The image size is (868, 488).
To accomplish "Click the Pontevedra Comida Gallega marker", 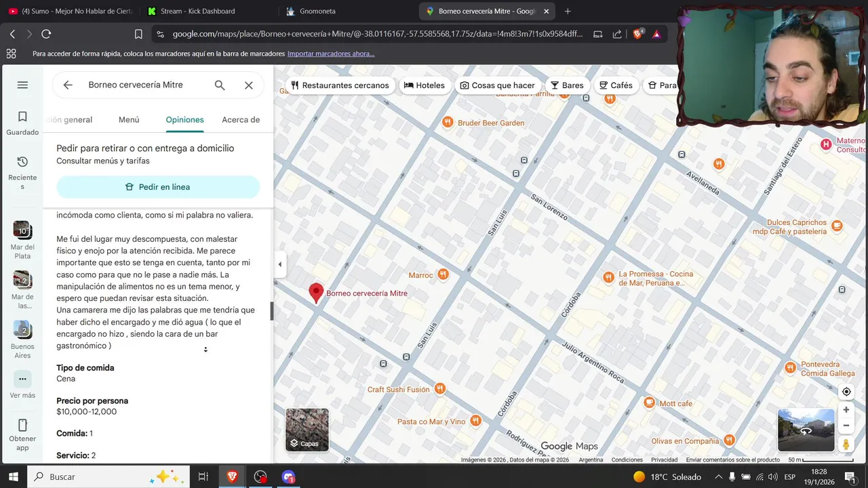I will (x=790, y=368).
